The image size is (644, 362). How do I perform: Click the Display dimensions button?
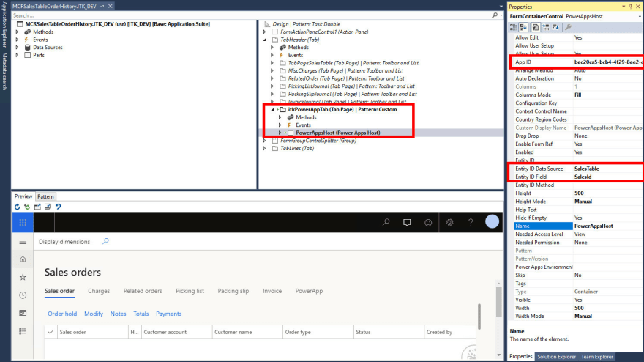[64, 242]
